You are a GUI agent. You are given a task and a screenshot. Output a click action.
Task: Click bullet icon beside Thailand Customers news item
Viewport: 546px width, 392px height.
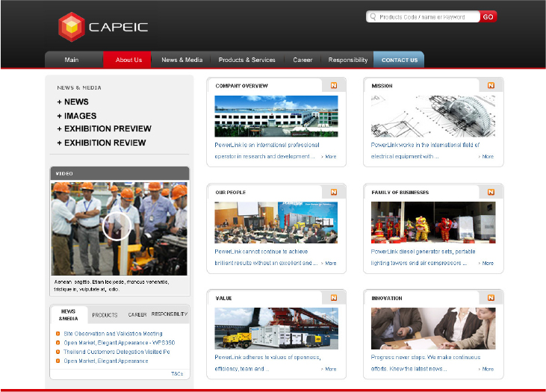tap(58, 352)
